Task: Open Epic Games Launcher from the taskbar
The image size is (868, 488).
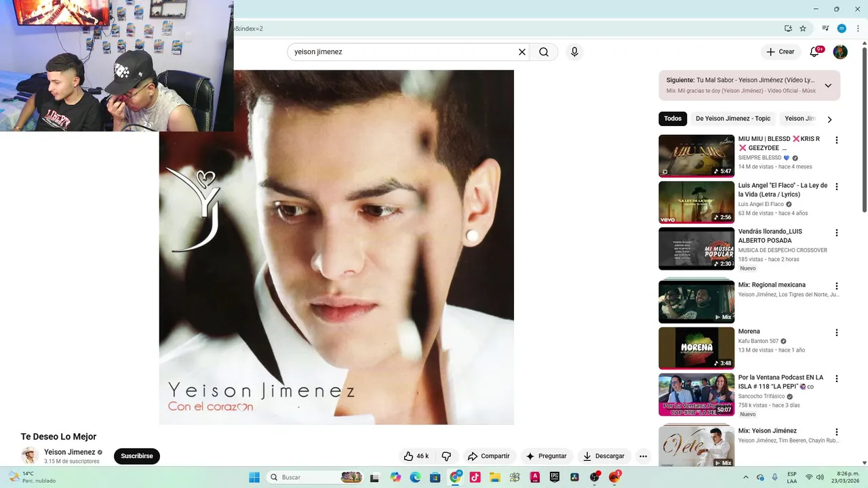Action: tap(554, 477)
